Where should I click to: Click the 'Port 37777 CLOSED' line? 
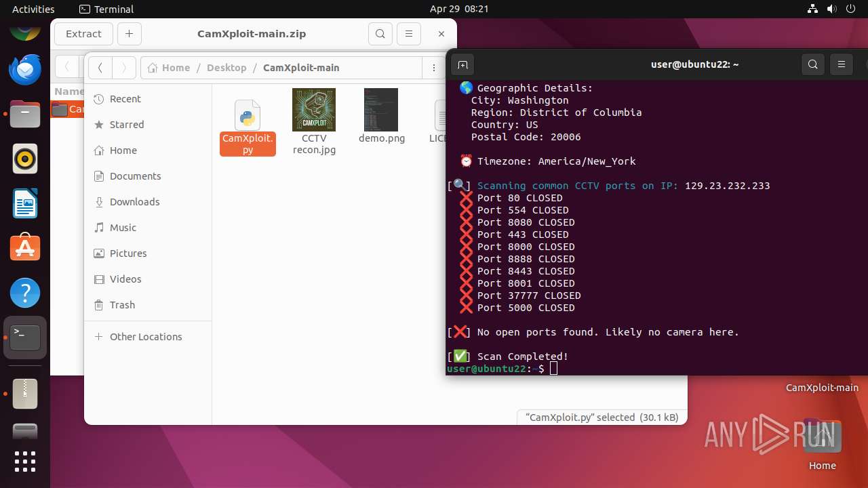tap(529, 296)
